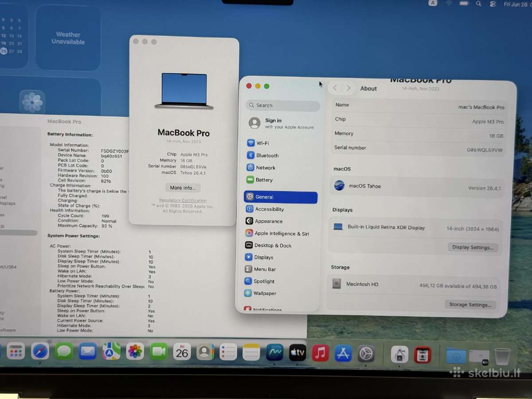Open the Trash in the Dock
This screenshot has height=399, width=532.
(x=502, y=356)
